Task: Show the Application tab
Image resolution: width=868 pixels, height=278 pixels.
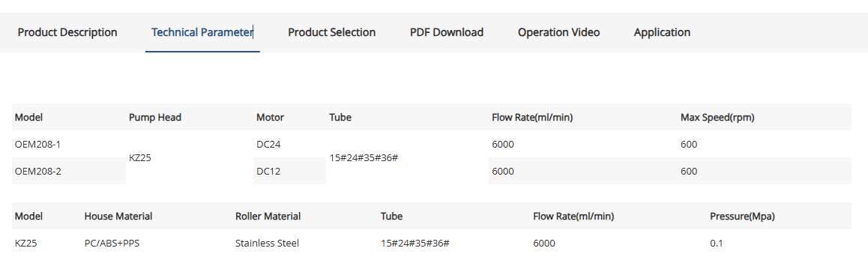Action: [662, 32]
